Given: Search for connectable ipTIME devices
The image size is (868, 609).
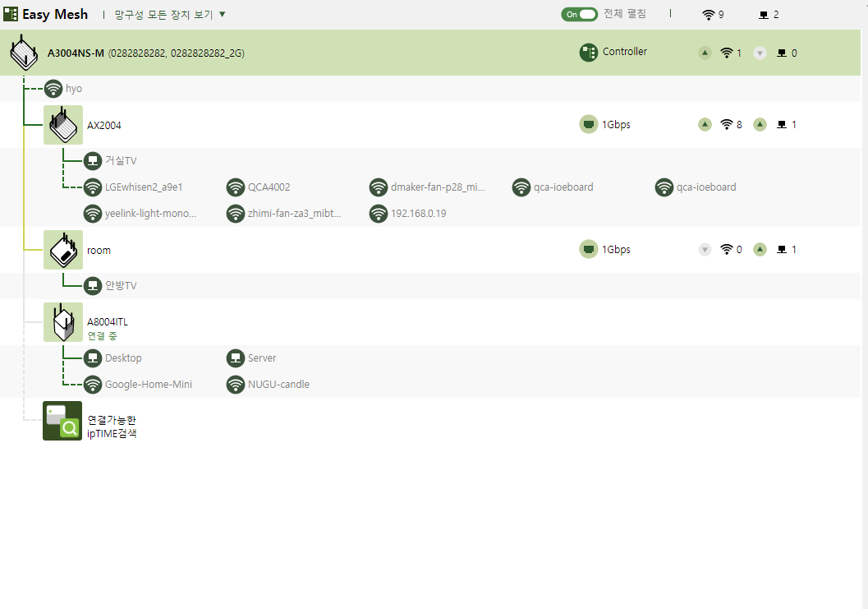Looking at the screenshot, I should click(x=62, y=421).
